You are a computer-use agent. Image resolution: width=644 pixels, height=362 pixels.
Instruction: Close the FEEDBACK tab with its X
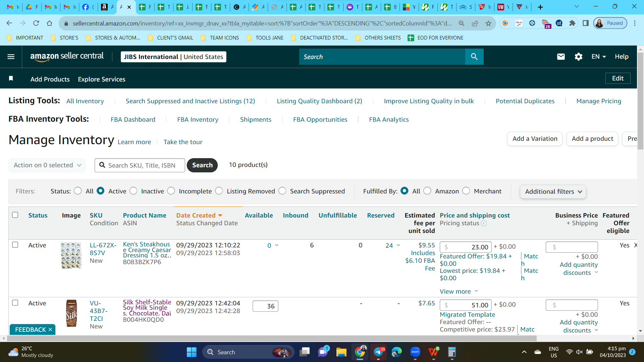click(x=50, y=329)
